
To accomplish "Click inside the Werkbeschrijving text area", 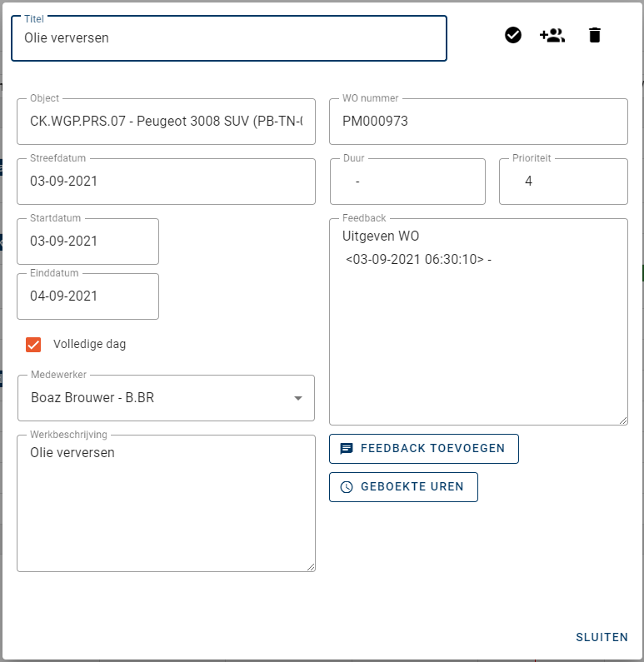I will (166, 508).
